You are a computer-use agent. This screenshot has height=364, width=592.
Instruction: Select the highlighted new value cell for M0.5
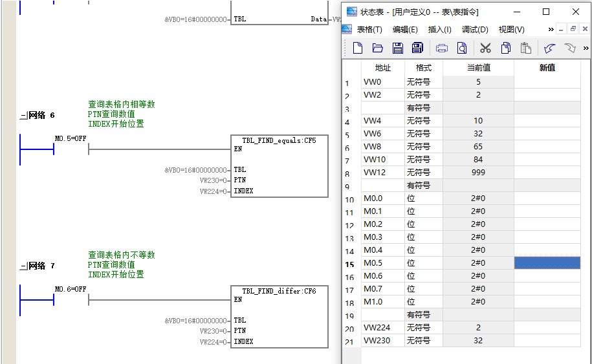tap(547, 263)
